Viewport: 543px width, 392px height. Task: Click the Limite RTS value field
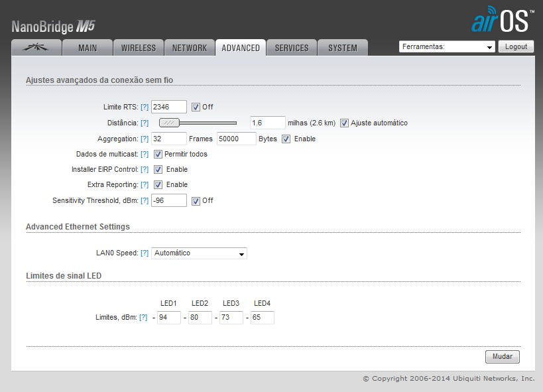pyautogui.click(x=169, y=107)
